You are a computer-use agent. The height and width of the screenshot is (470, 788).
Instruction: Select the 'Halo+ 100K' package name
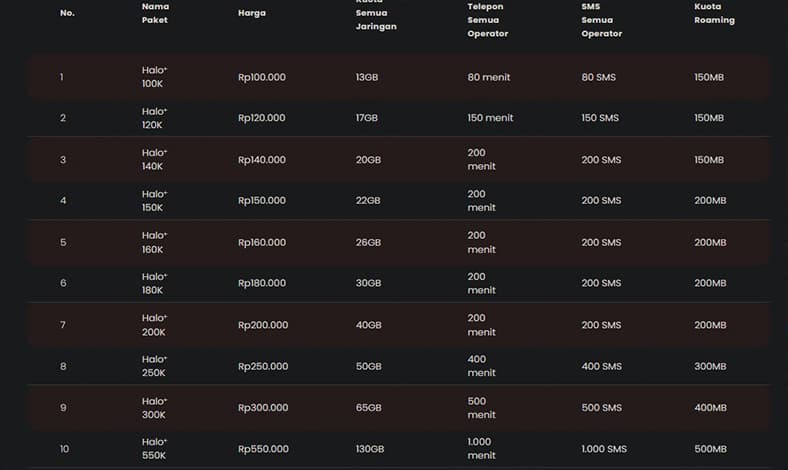154,77
